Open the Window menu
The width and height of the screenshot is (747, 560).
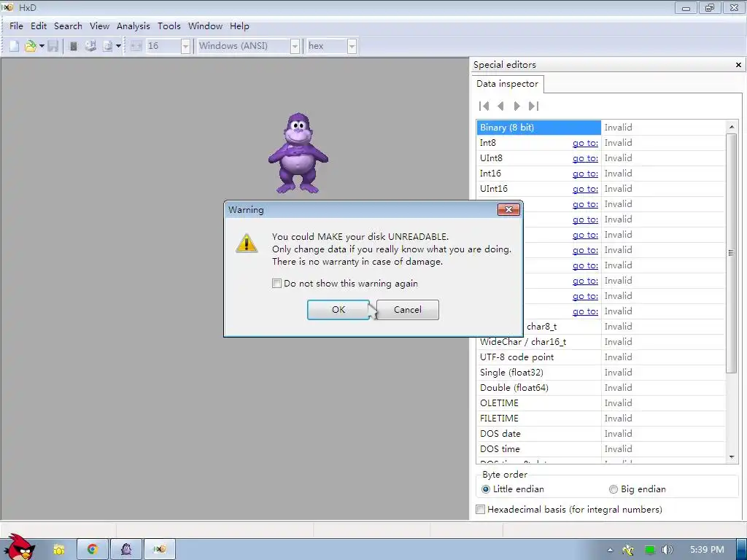(x=205, y=26)
